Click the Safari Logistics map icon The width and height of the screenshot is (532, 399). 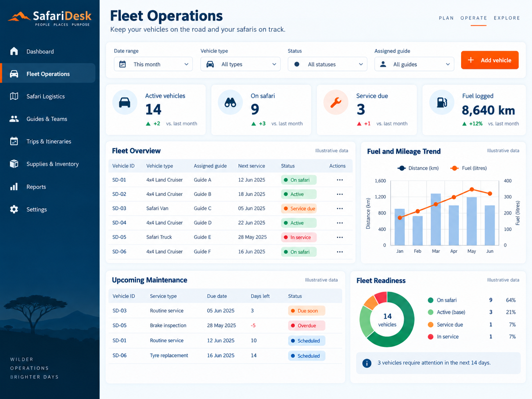coord(14,96)
